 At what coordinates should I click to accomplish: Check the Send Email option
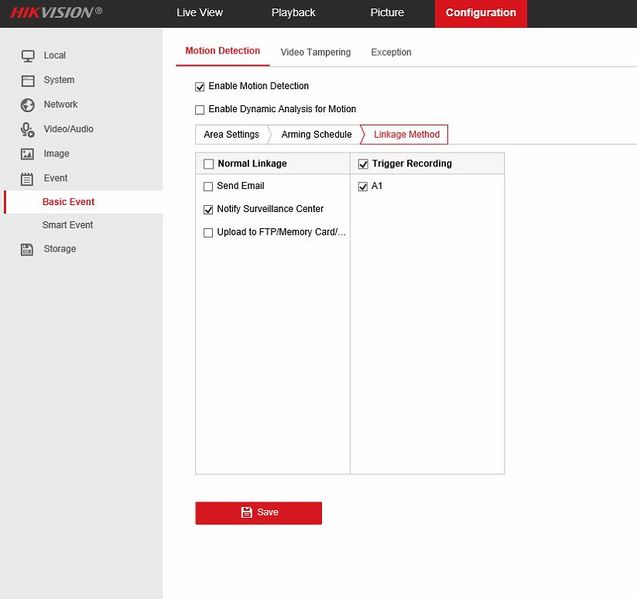[x=208, y=186]
